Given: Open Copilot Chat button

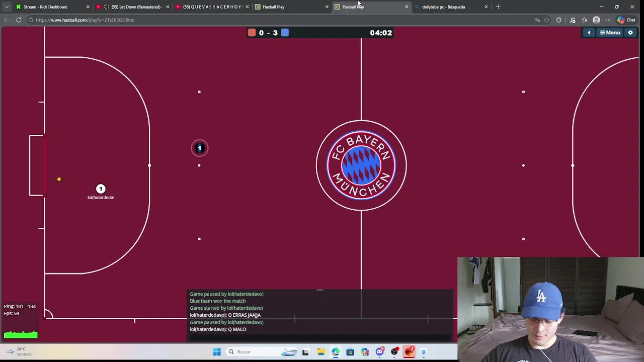Looking at the screenshot, I should coord(626,20).
